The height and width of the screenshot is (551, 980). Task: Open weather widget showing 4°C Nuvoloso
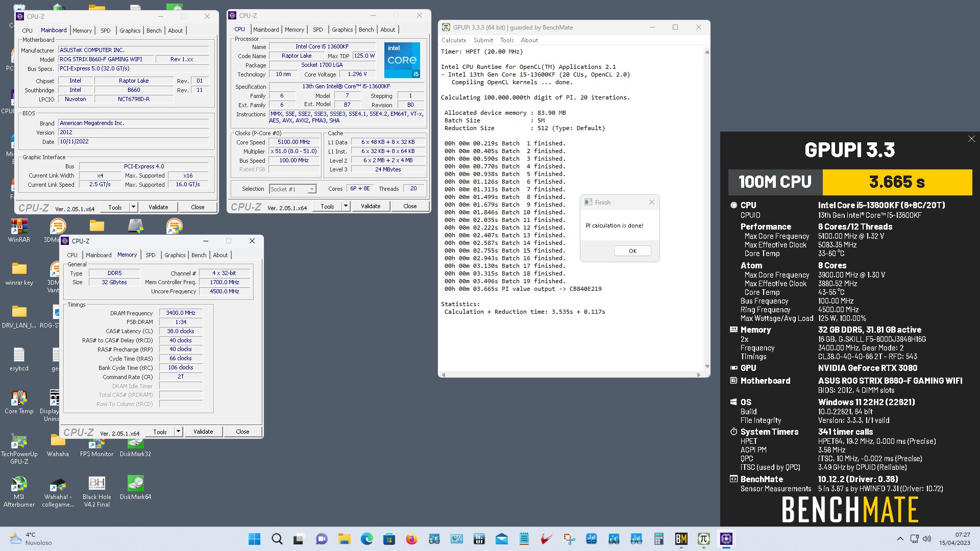tap(31, 539)
